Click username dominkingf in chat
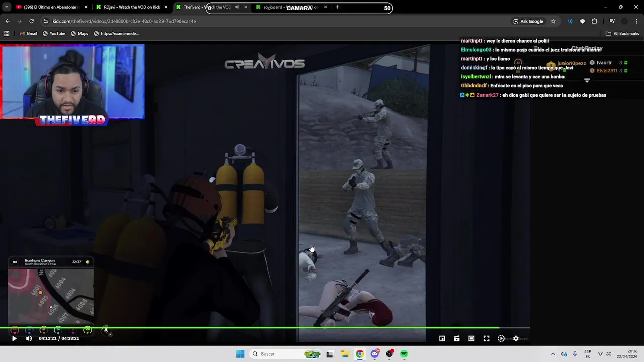The image size is (644, 362). click(474, 68)
